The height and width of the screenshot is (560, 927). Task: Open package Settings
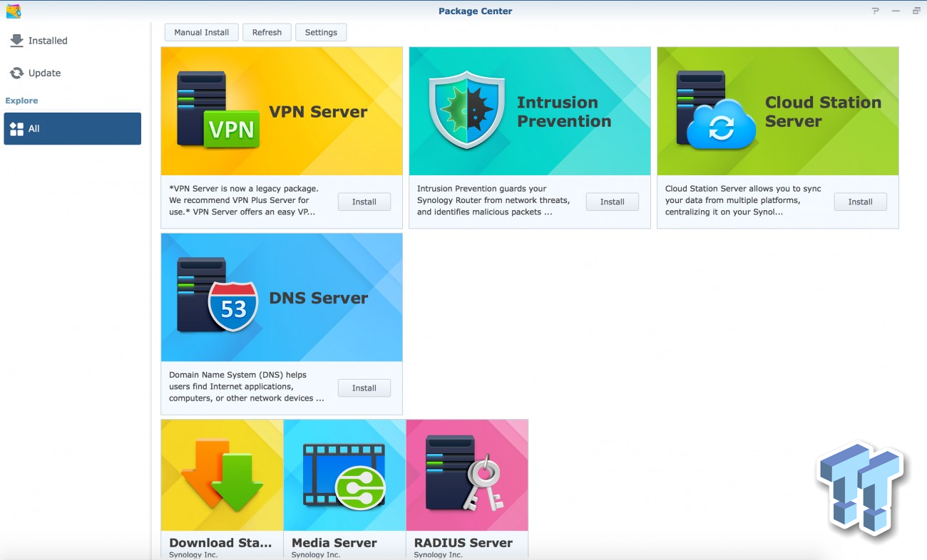(x=321, y=32)
